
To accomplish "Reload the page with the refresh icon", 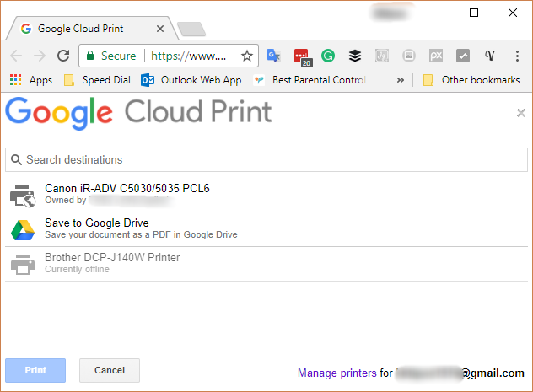I will pyautogui.click(x=63, y=56).
